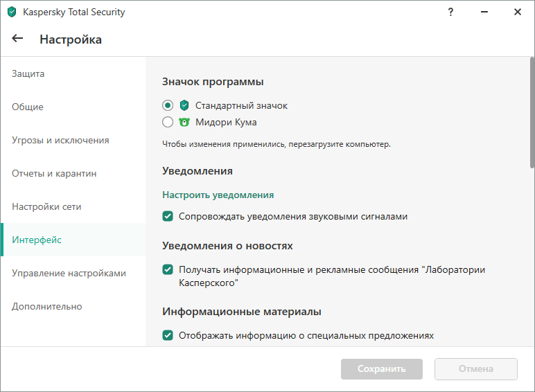The height and width of the screenshot is (392, 535).
Task: Minimize the Kaspersky window
Action: [x=484, y=12]
